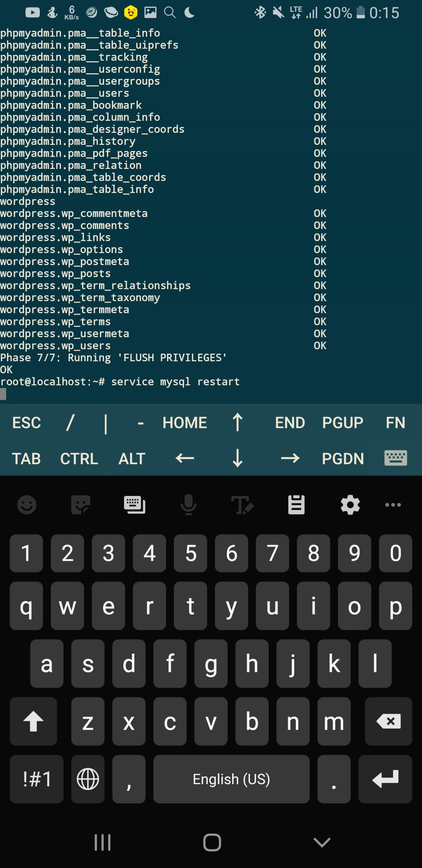The image size is (422, 868).
Task: Tap the mute status icon
Action: (278, 13)
